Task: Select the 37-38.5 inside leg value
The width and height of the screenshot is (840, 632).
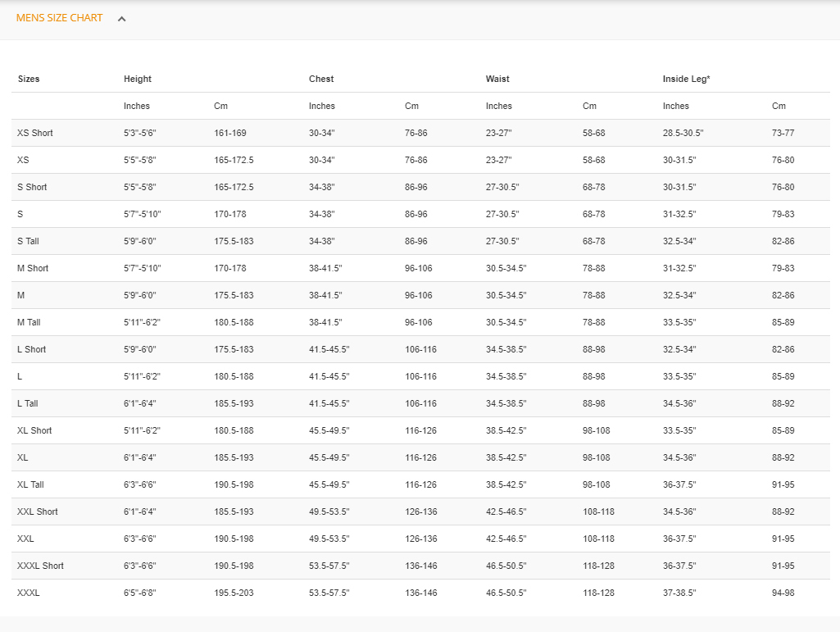Action: [679, 593]
